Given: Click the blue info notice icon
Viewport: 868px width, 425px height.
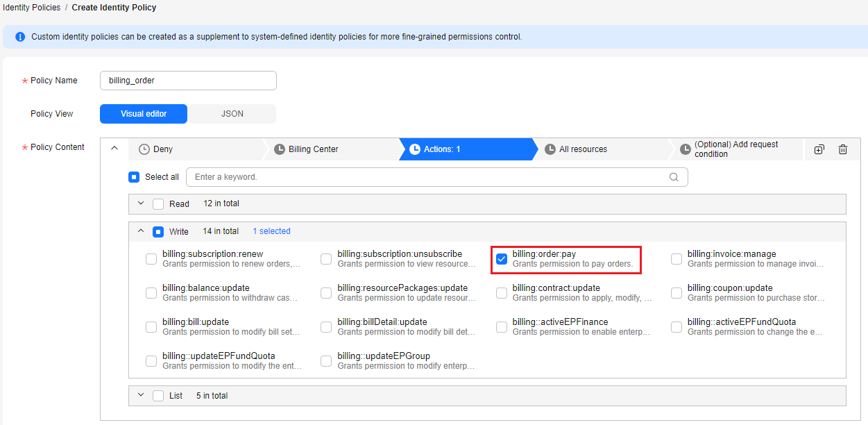Looking at the screenshot, I should click(20, 37).
